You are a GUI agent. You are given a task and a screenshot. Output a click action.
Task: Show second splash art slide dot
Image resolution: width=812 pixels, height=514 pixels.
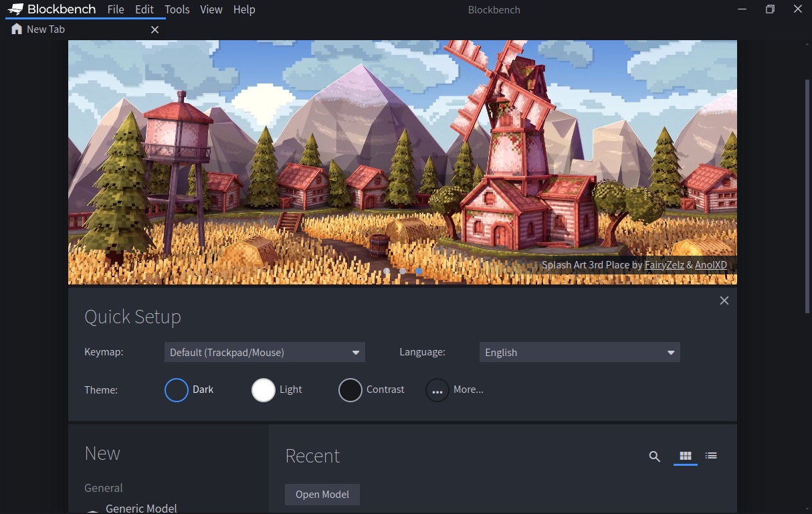[x=403, y=271]
